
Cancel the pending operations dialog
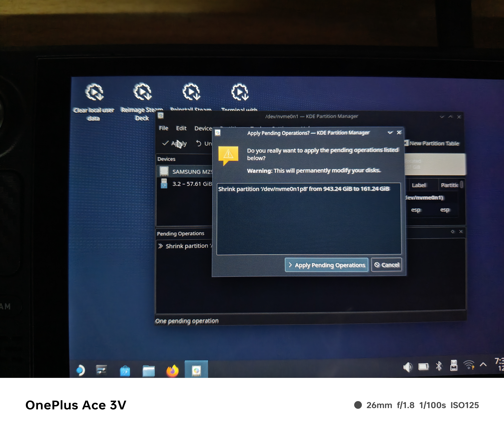click(x=386, y=265)
